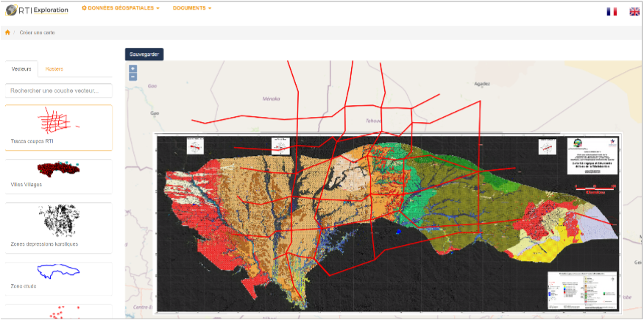Zoom in on the map

point(132,68)
